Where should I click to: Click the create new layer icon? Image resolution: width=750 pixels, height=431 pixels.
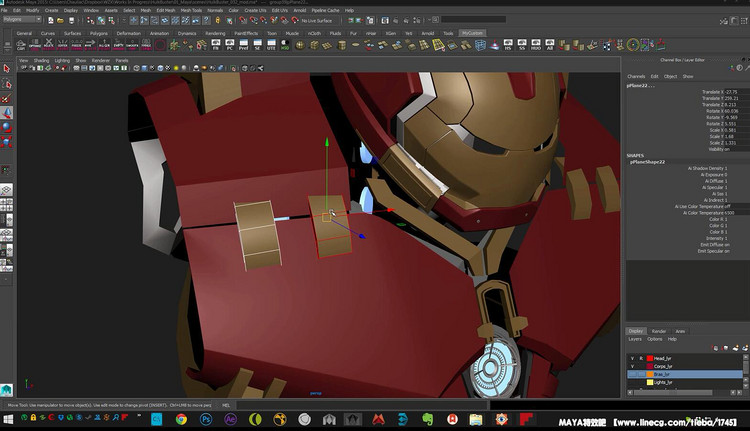point(738,346)
